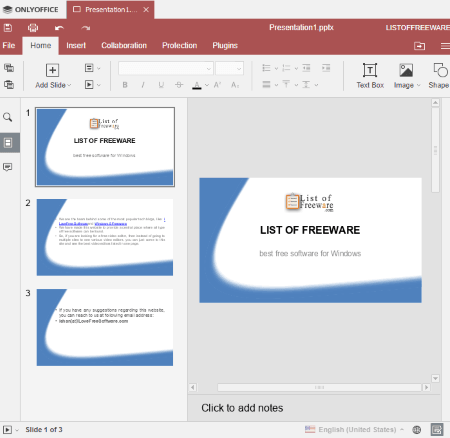Click the Save icon in the title bar
The width and height of the screenshot is (450, 438).
[x=8, y=28]
